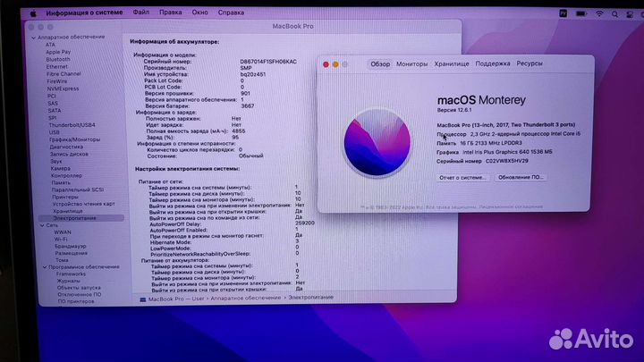Select WWAN under Сеть

[63, 232]
